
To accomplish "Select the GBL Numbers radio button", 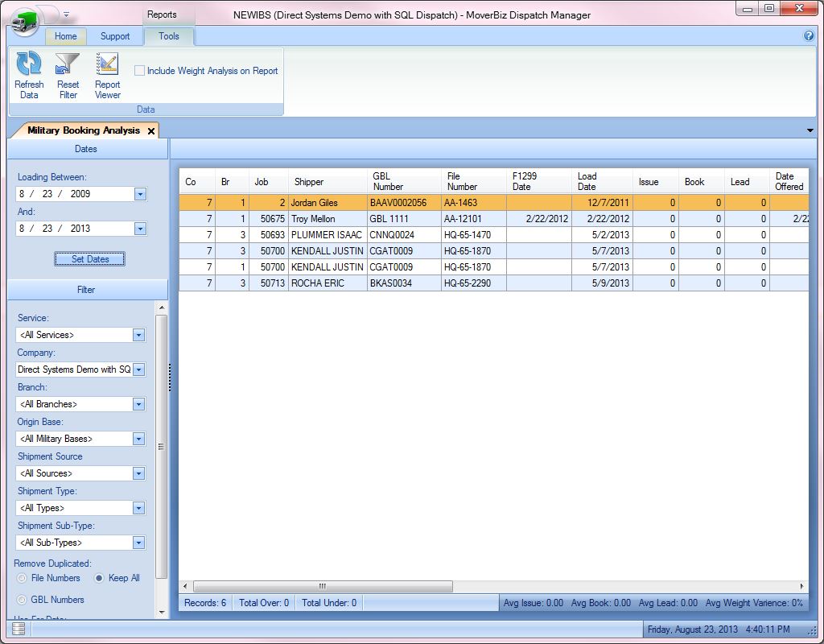I will point(23,600).
